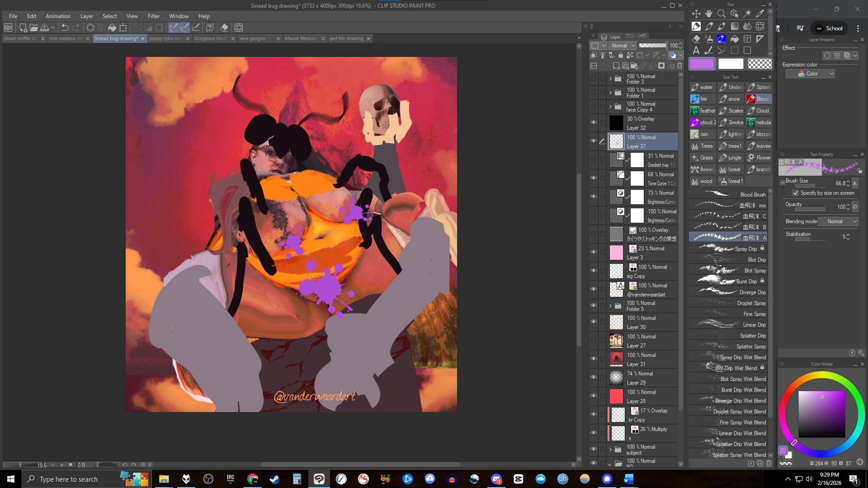Expand Folder 3 in layer list
The image size is (868, 488).
pos(610,79)
